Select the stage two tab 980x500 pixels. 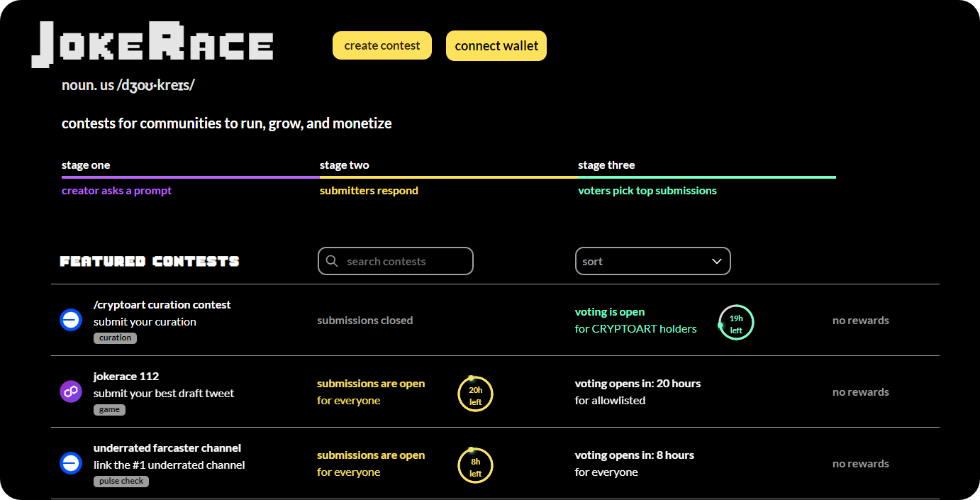344,165
